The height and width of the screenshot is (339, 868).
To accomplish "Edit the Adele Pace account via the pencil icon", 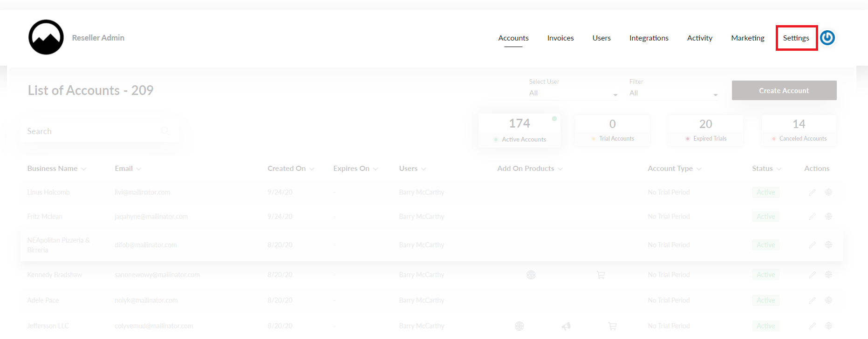I will [x=812, y=300].
